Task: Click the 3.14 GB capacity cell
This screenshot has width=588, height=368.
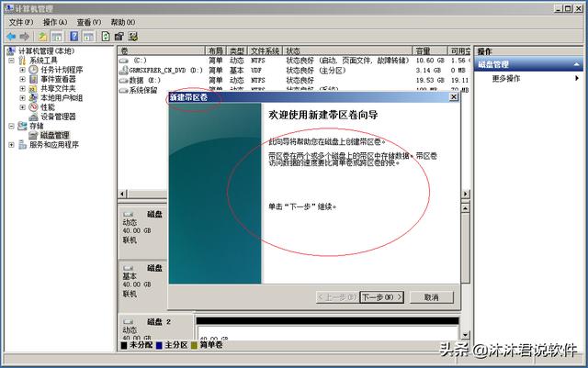Action: [428, 70]
